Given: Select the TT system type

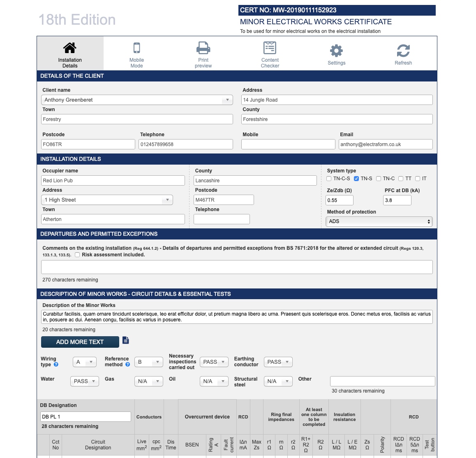Looking at the screenshot, I should (x=401, y=178).
